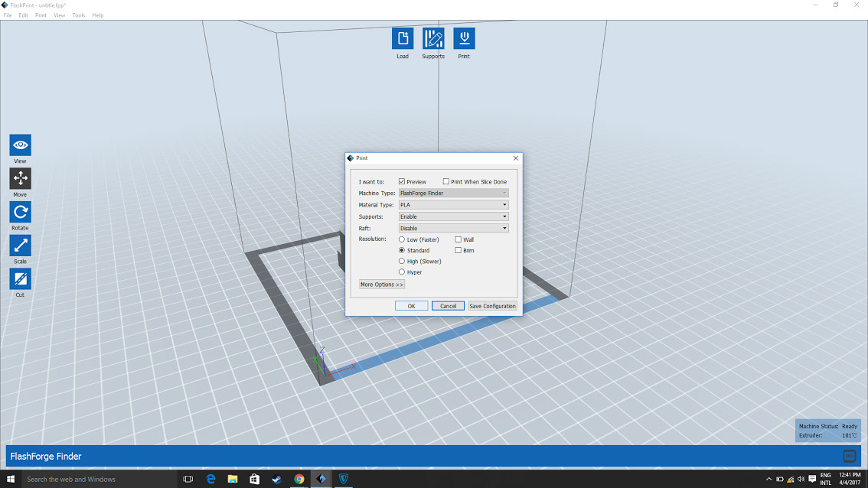This screenshot has width=868, height=488.
Task: Open the Supports Enable dropdown
Action: pyautogui.click(x=453, y=216)
